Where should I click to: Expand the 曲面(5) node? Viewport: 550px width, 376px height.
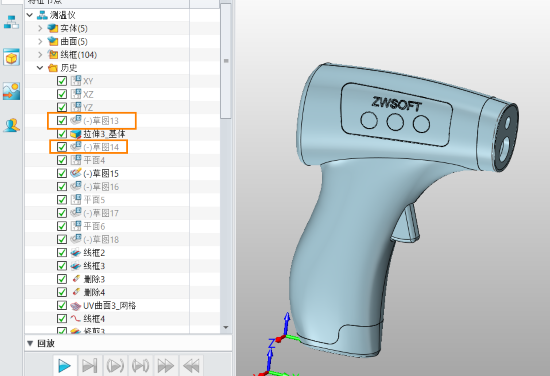[40, 41]
